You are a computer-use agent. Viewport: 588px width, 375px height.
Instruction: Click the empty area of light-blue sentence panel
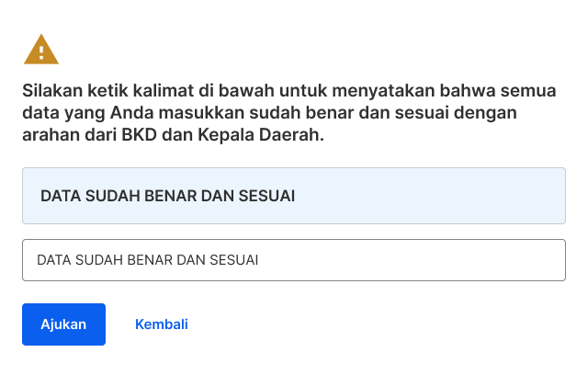431,196
